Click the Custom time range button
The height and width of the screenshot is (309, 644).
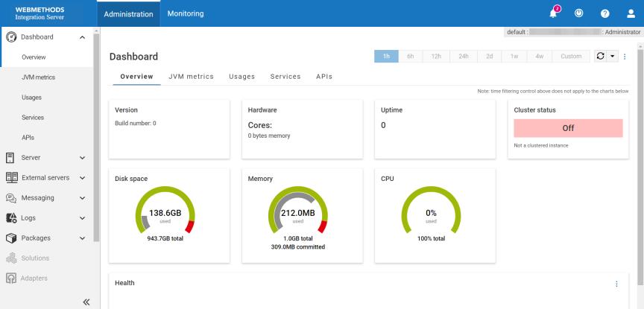coord(570,57)
